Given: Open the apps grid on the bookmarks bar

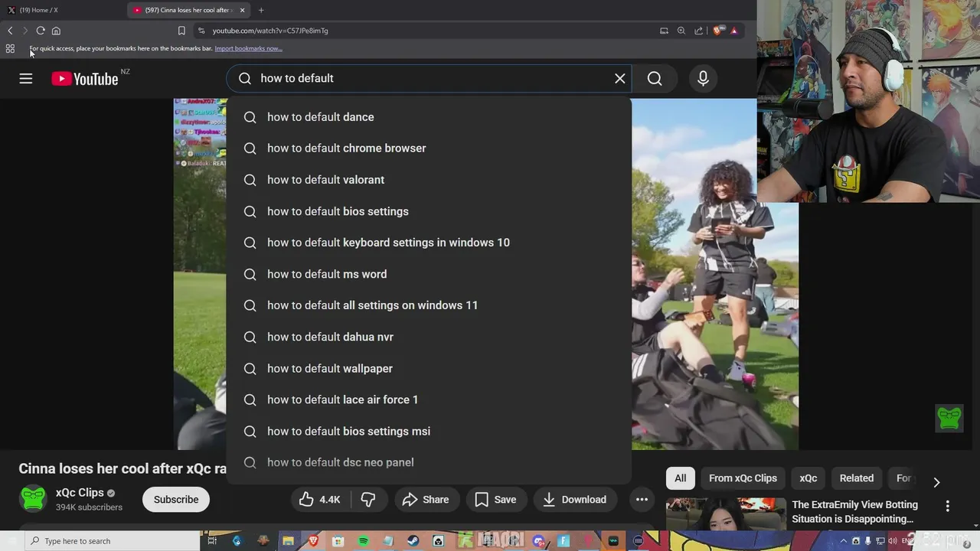Looking at the screenshot, I should pos(10,48).
